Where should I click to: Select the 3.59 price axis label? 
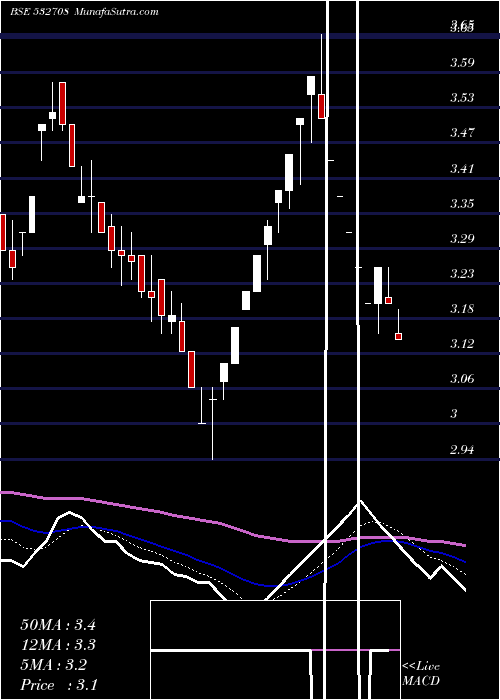tap(462, 62)
